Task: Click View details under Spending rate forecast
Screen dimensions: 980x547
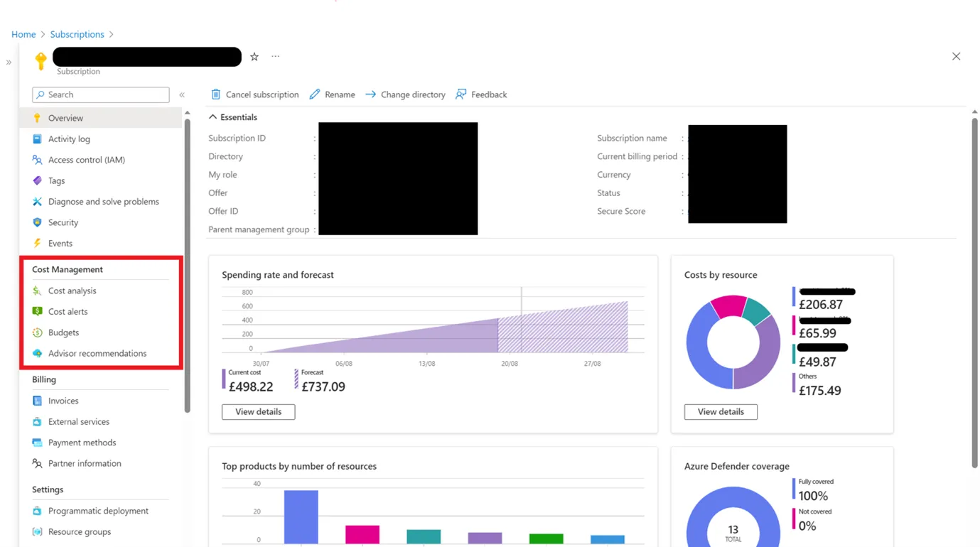Action: click(x=259, y=412)
